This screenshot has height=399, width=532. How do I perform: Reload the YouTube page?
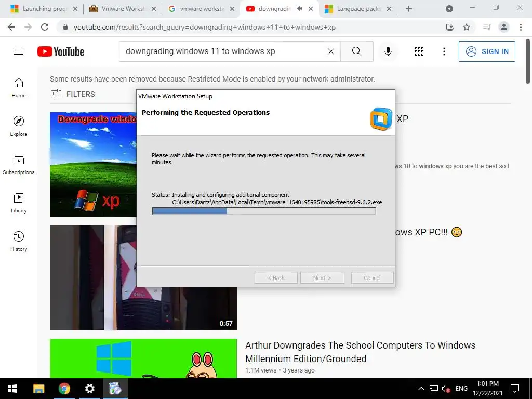(45, 27)
